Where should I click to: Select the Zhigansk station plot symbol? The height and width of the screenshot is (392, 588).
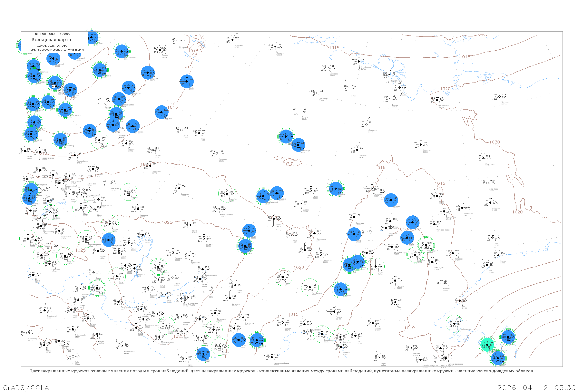(x=358, y=150)
